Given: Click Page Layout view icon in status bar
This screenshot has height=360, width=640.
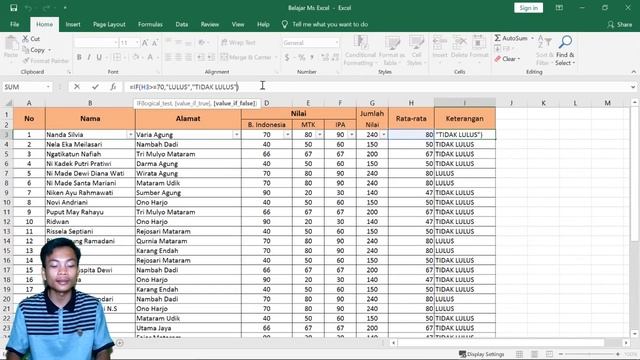Looking at the screenshot, I should coord(534,354).
